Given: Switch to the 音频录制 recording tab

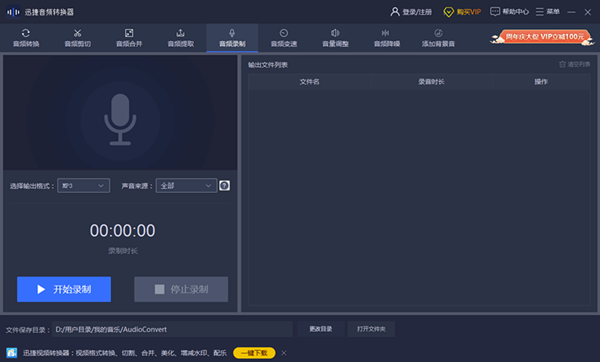Looking at the screenshot, I should tap(232, 38).
